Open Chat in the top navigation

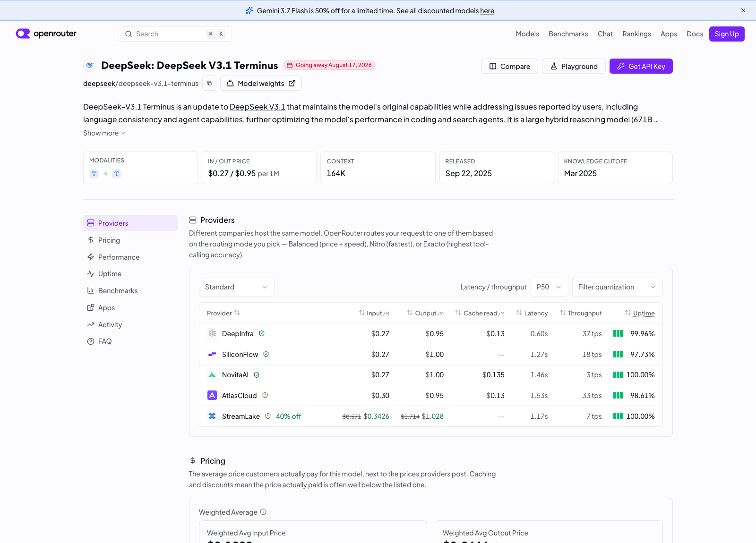(605, 34)
